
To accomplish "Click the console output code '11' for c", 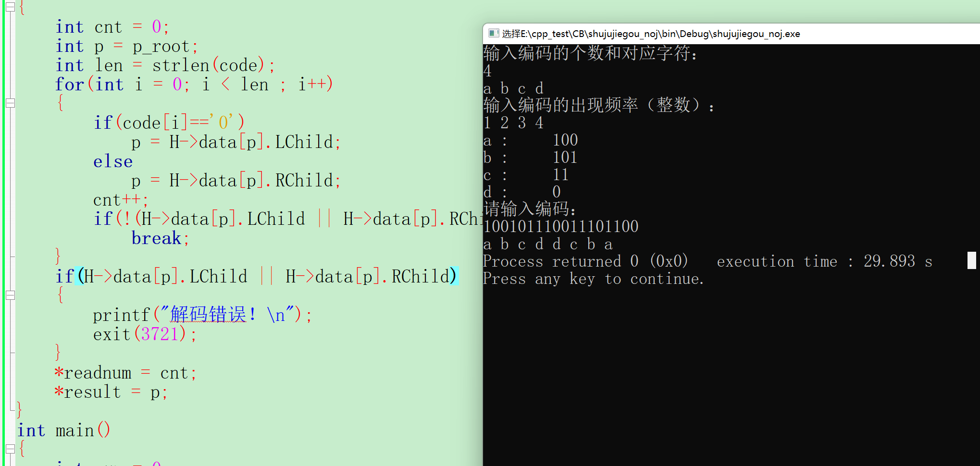I will (x=561, y=175).
